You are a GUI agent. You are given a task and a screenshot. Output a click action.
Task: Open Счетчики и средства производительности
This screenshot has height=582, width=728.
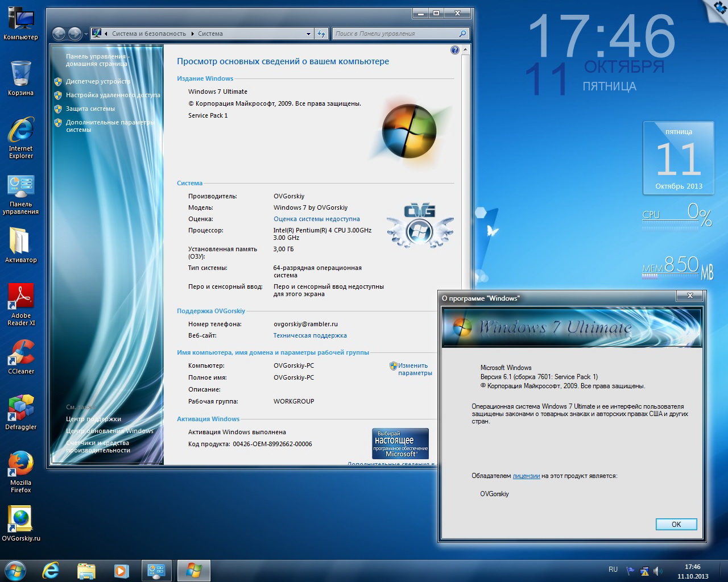pos(98,446)
